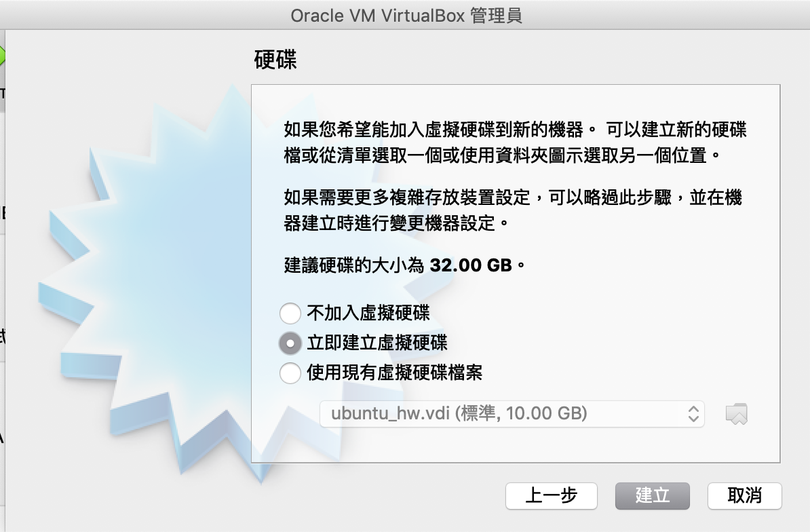Select the 不加入虛擬硬碟 radio button

click(290, 313)
